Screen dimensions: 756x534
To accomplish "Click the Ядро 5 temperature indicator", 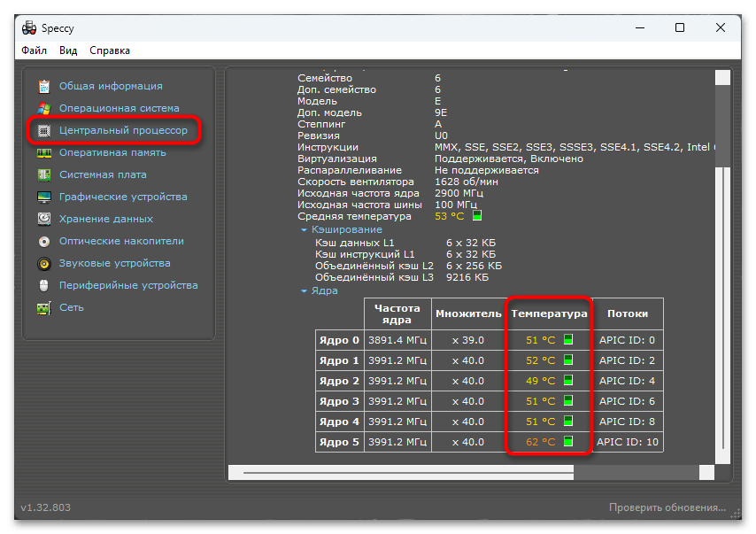I will coord(568,442).
